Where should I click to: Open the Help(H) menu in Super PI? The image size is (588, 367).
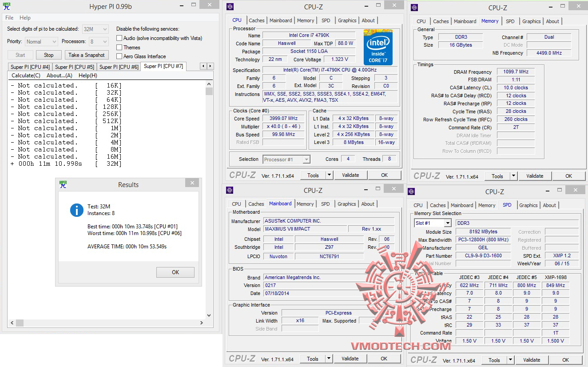click(x=87, y=76)
